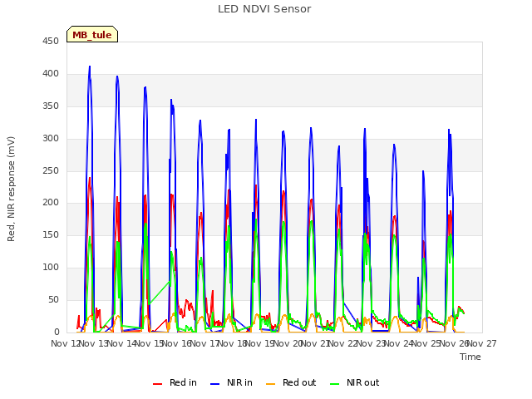Image resolution: width=532 pixels, height=399 pixels.
Task: Click the 300 y-axis tick label
Action: pyautogui.click(x=51, y=139)
